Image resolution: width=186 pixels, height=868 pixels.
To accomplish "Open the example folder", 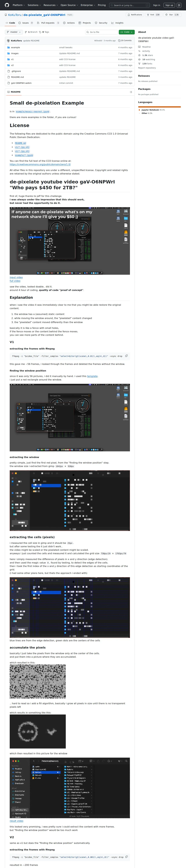I will coord(15,47).
